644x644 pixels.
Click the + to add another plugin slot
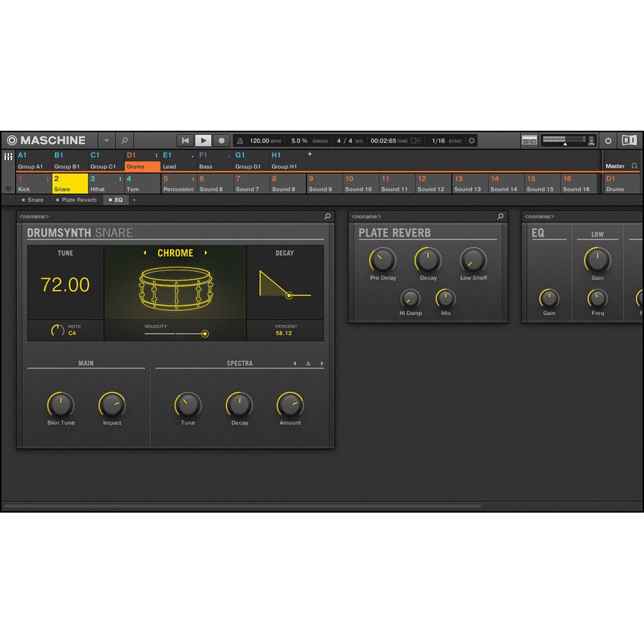click(134, 200)
